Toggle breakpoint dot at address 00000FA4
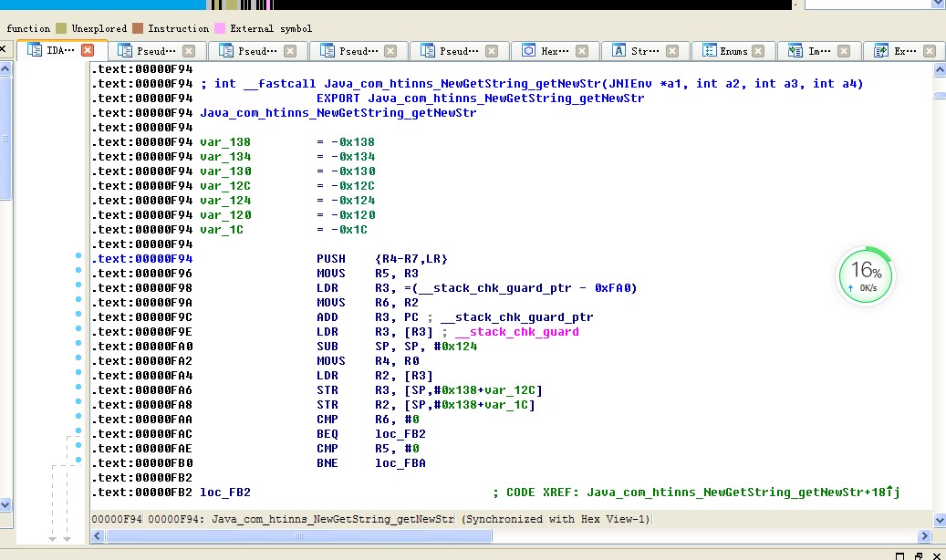The width and height of the screenshot is (946, 560). pyautogui.click(x=78, y=372)
